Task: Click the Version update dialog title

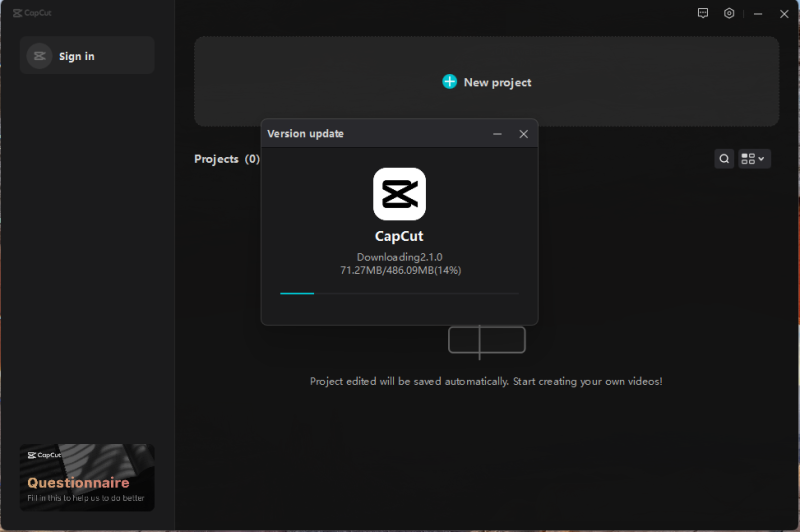Action: point(305,134)
